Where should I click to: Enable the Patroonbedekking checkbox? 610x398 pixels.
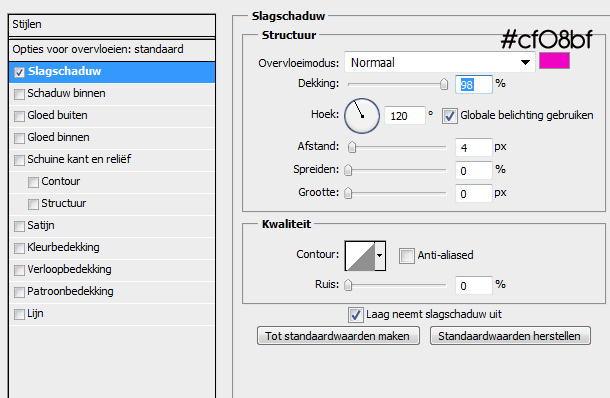tap(19, 292)
